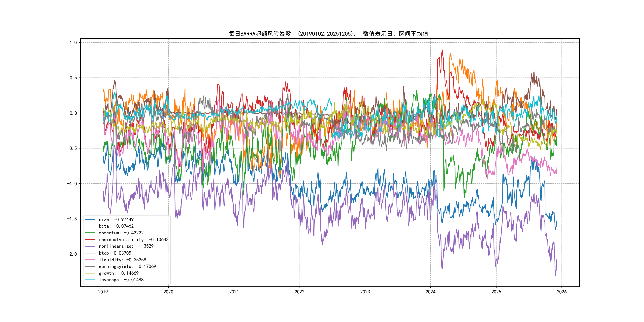Click the green momentum legend line swatch
This screenshot has height=322, width=644.
point(90,233)
